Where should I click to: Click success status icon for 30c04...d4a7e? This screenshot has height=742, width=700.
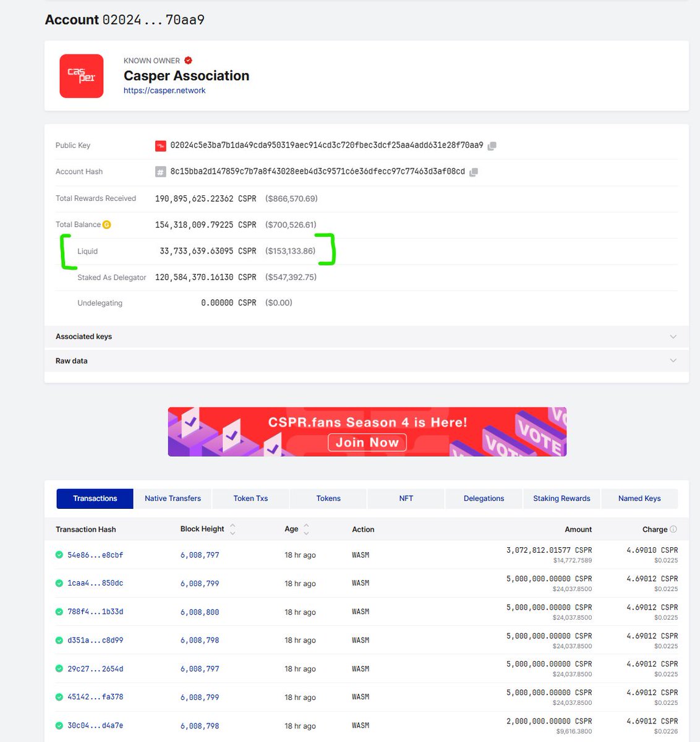pyautogui.click(x=59, y=725)
